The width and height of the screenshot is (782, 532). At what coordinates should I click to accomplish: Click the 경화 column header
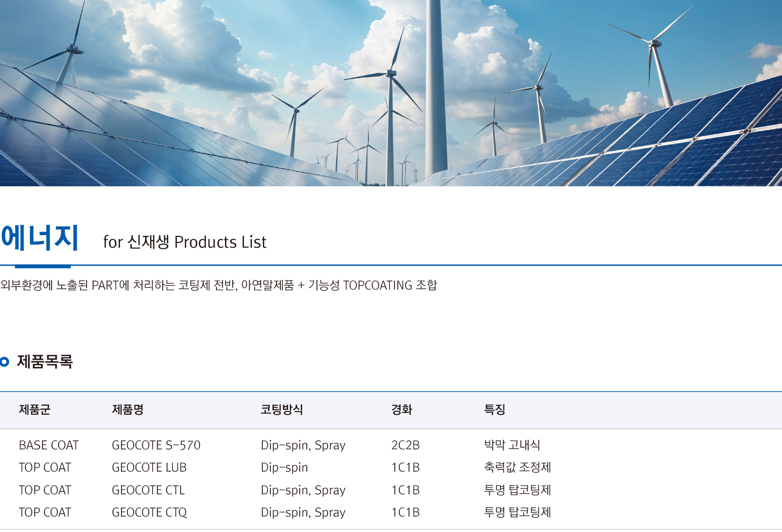tap(402, 410)
